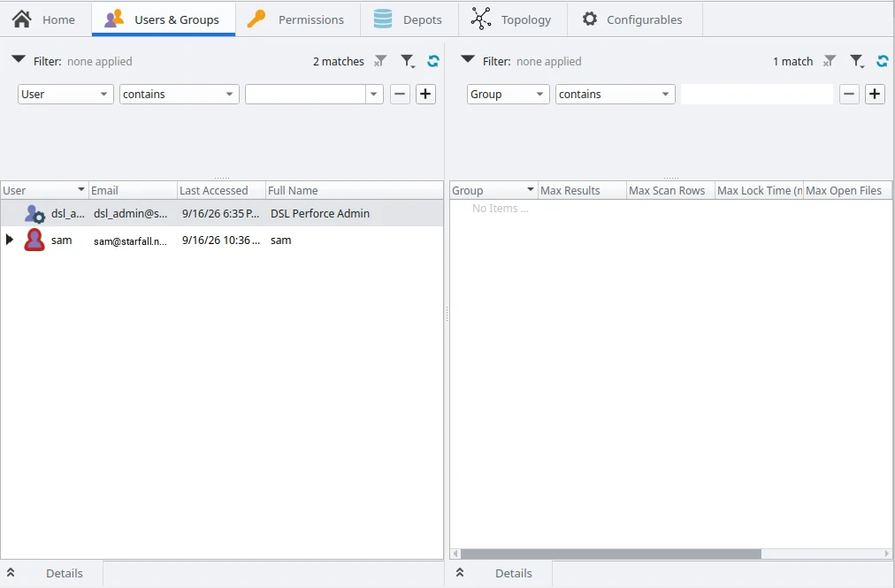Open the users 'contains' condition dropdown
The image size is (895, 588).
coord(180,95)
